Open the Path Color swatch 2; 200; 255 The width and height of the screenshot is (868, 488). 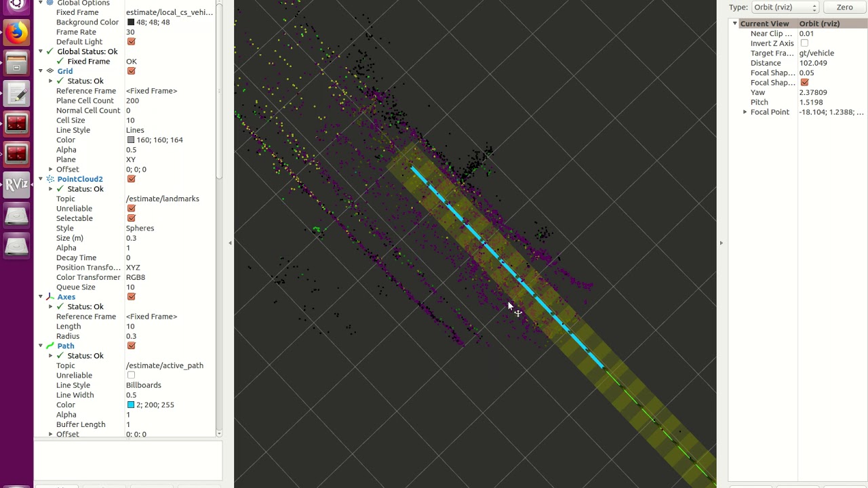tap(131, 405)
